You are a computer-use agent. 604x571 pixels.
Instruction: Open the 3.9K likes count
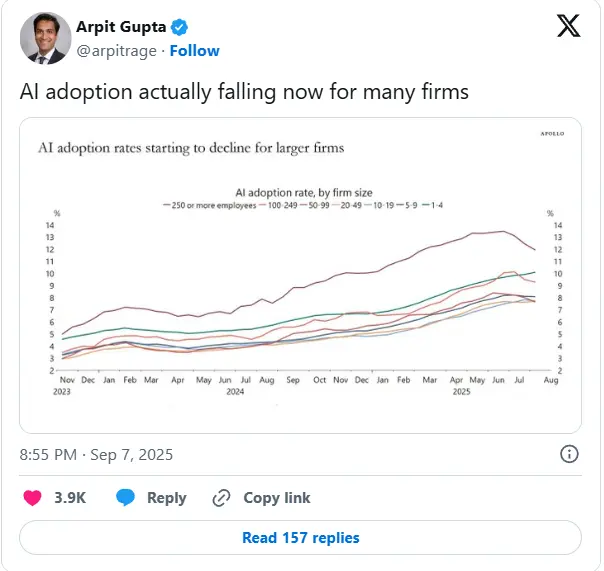(70, 498)
